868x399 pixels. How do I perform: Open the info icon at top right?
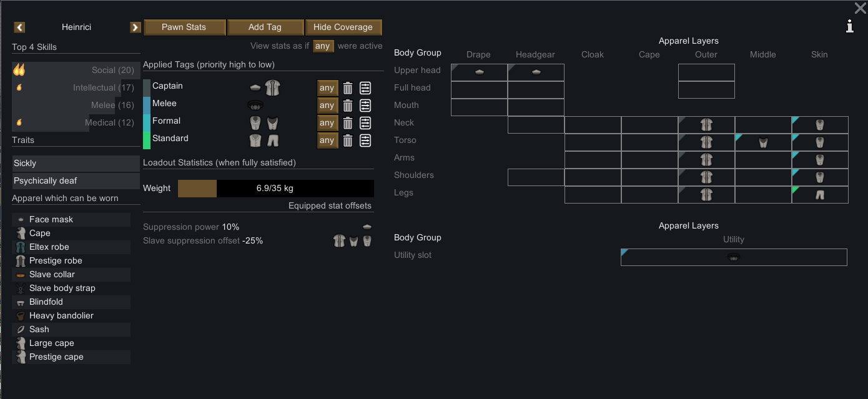[850, 26]
